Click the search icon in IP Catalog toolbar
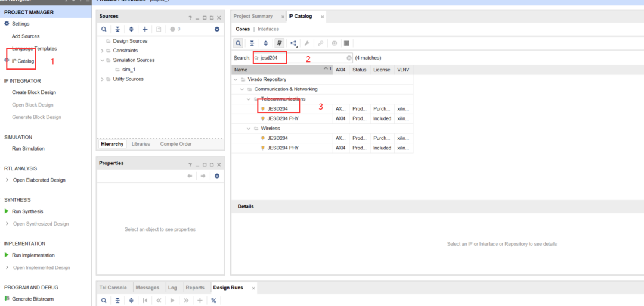Image resolution: width=644 pixels, height=306 pixels. coord(238,43)
